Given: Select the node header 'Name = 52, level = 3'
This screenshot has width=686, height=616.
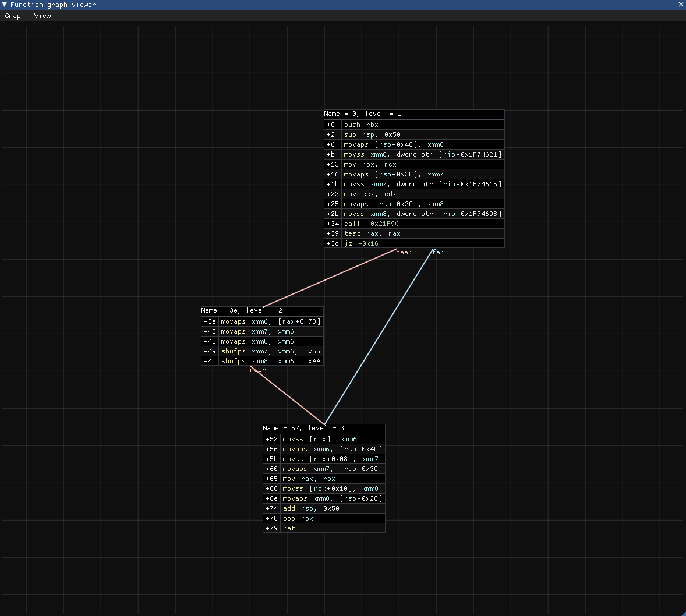Looking at the screenshot, I should click(303, 429).
